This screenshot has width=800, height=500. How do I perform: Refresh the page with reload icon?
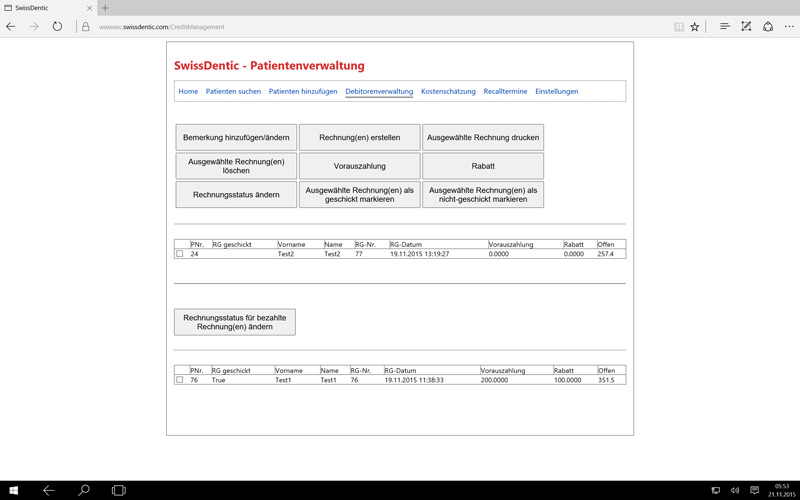57,27
